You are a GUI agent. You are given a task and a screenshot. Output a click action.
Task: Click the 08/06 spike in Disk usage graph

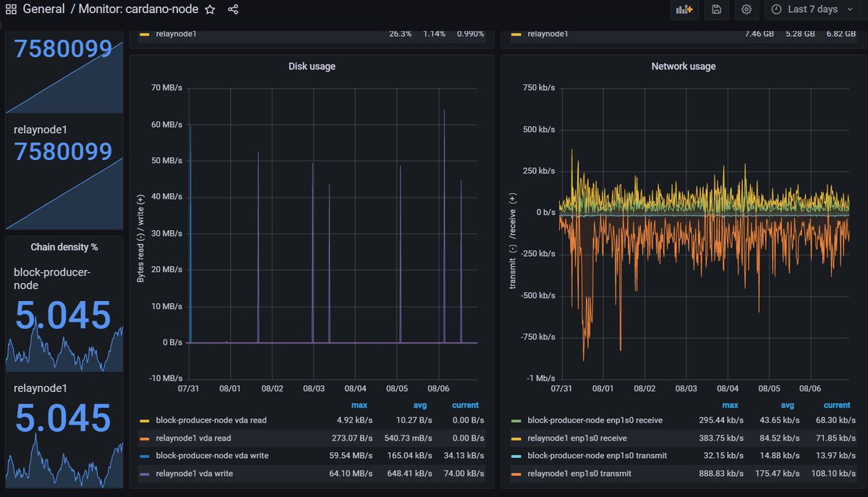pyautogui.click(x=444, y=226)
